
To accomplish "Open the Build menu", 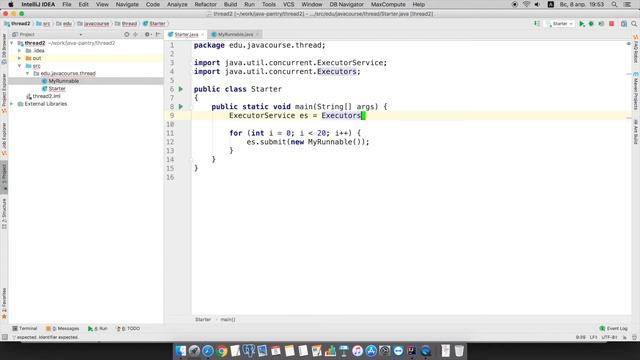I will point(230,4).
